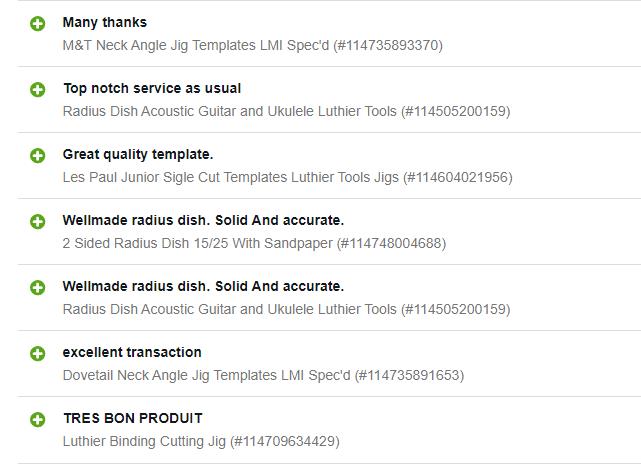Screen dimensions: 641x465
Task: Click the positive feedback icon beside "TRES BON PRODUIT"
Action: 38,419
